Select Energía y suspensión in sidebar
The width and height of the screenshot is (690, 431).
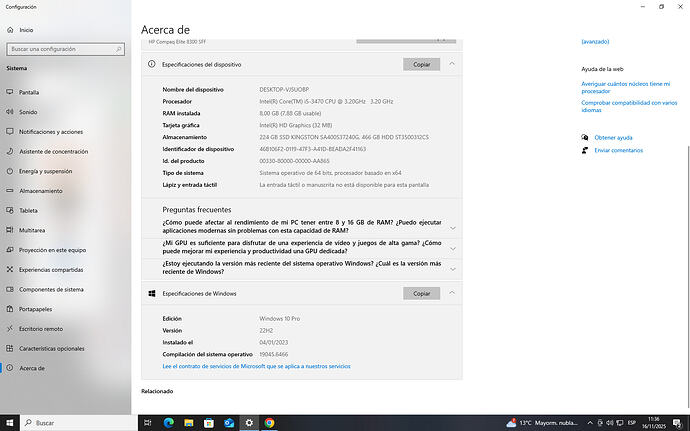(x=45, y=170)
